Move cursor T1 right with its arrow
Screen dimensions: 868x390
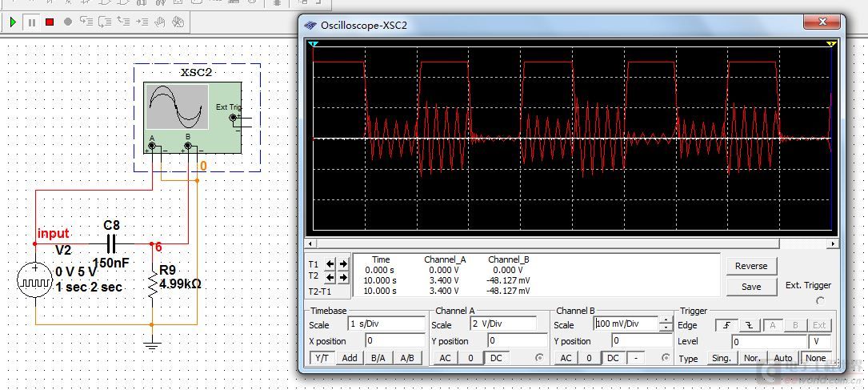coord(343,263)
